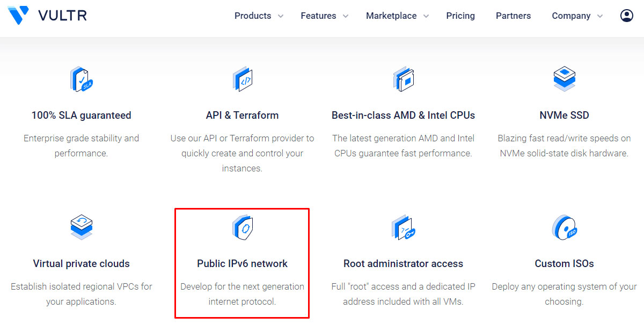
Task: Open the Partners menu item
Action: pyautogui.click(x=513, y=16)
